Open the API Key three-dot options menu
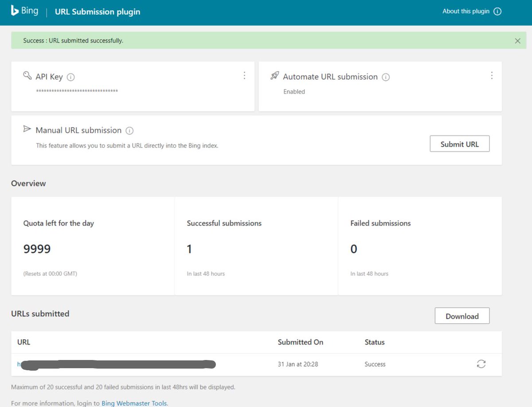 click(244, 76)
